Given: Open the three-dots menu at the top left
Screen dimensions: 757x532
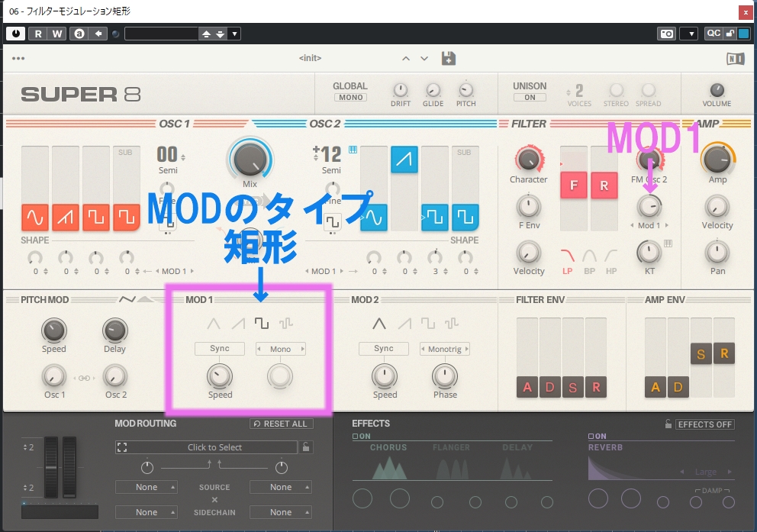Looking at the screenshot, I should [18, 59].
